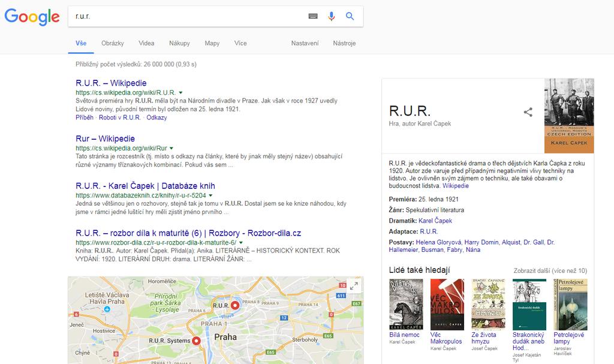Viewport: 614px width, 364px height.
Task: Click the Google logo
Action: point(32,17)
